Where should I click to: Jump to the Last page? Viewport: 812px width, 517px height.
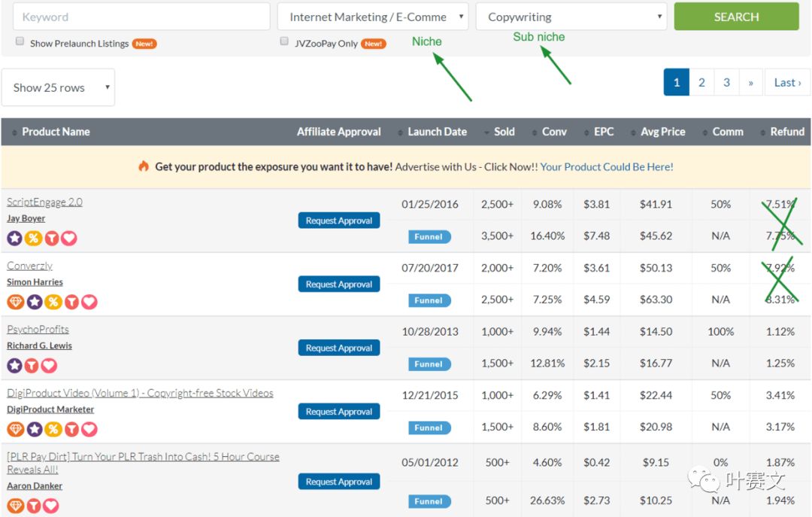point(787,82)
